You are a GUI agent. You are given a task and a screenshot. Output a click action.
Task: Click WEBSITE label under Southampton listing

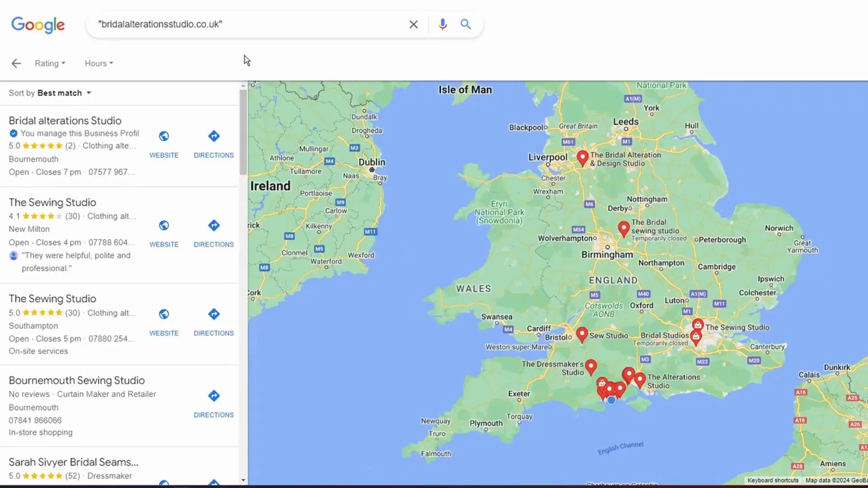164,333
